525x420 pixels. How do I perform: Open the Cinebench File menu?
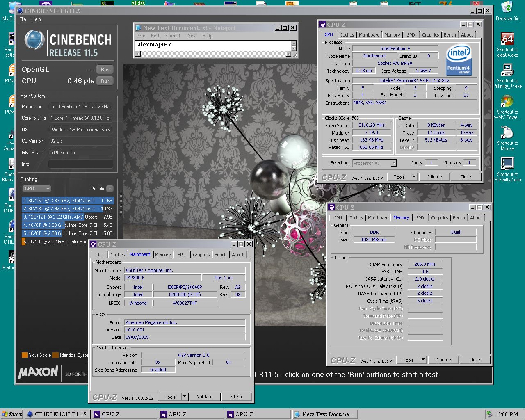tap(23, 19)
